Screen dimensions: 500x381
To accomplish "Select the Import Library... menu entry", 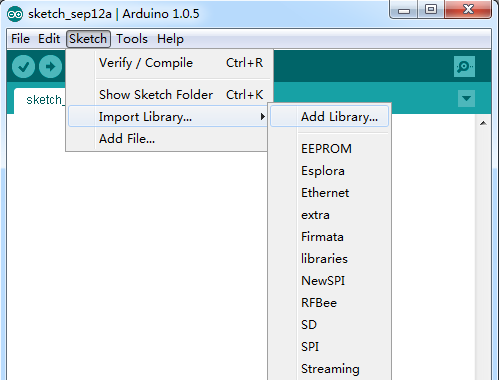I will 169,117.
